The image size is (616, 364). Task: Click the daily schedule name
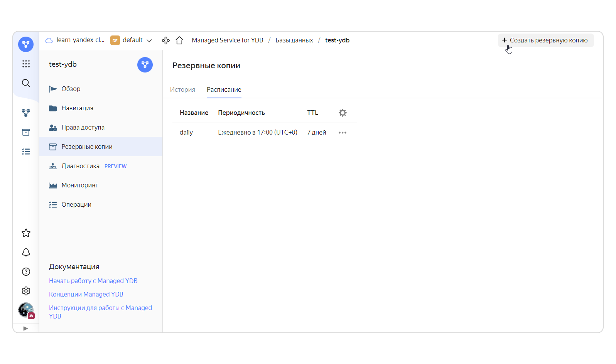coord(186,132)
